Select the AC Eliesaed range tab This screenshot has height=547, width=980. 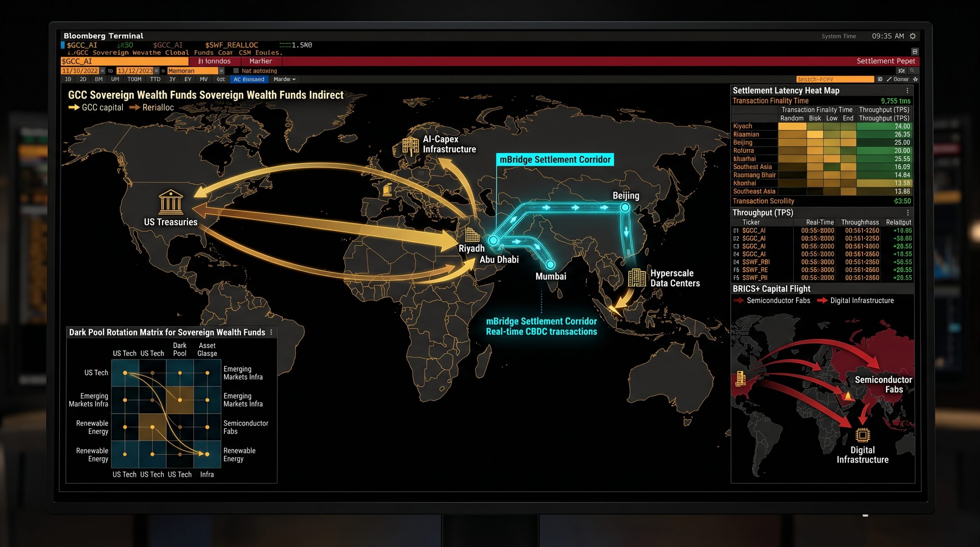249,79
